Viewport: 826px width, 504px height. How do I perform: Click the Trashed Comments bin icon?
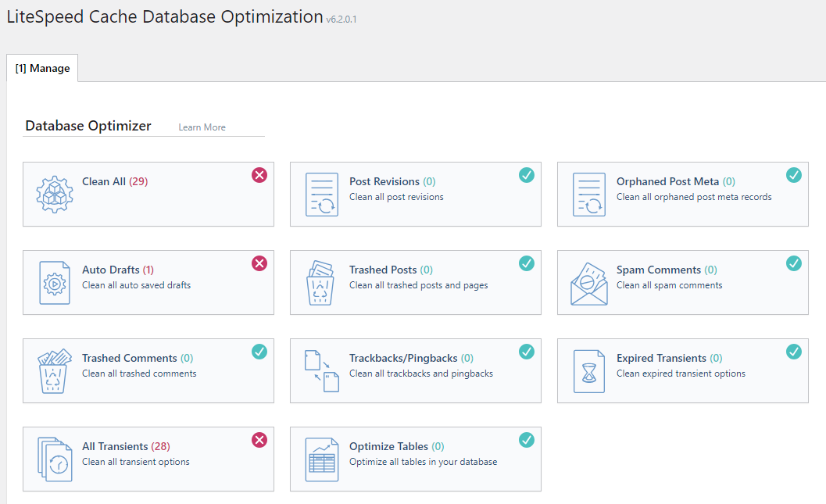pos(54,371)
